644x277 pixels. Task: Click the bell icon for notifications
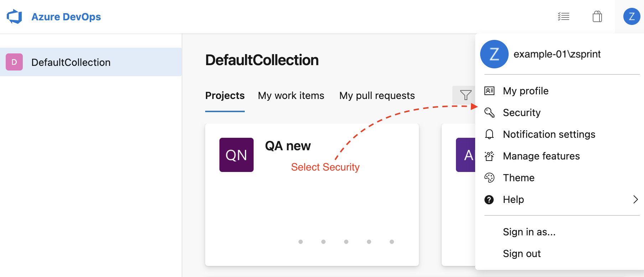pos(489,134)
